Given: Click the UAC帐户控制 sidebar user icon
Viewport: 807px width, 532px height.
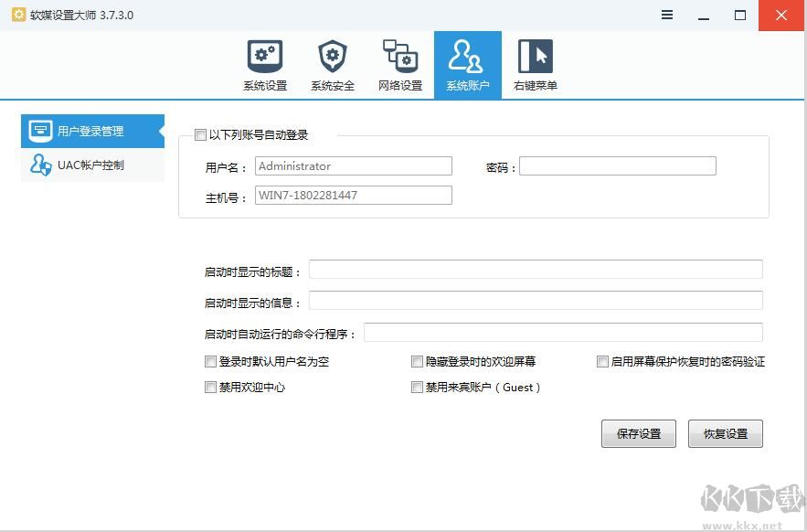Looking at the screenshot, I should pos(40,165).
